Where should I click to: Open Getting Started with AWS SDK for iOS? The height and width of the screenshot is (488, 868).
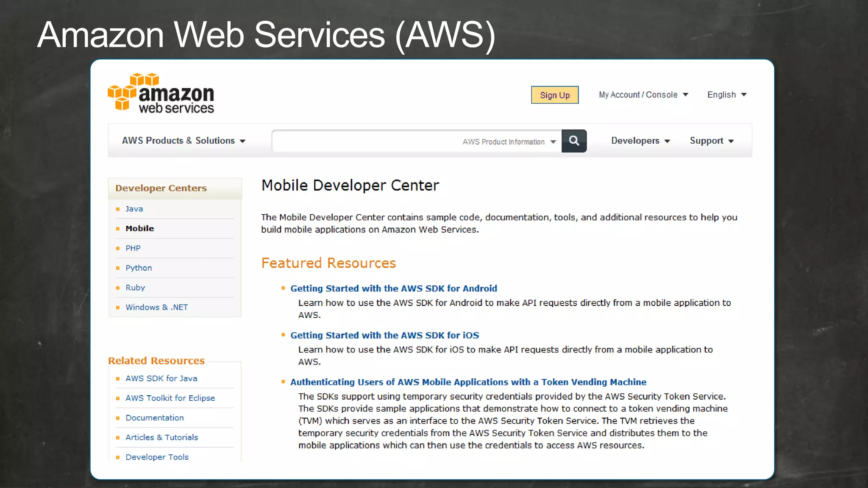pyautogui.click(x=384, y=335)
